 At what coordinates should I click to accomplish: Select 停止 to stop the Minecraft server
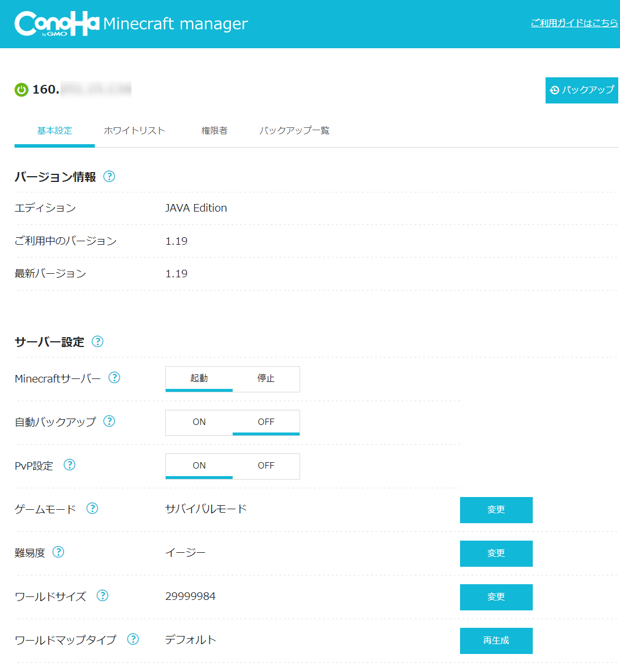[x=266, y=378]
